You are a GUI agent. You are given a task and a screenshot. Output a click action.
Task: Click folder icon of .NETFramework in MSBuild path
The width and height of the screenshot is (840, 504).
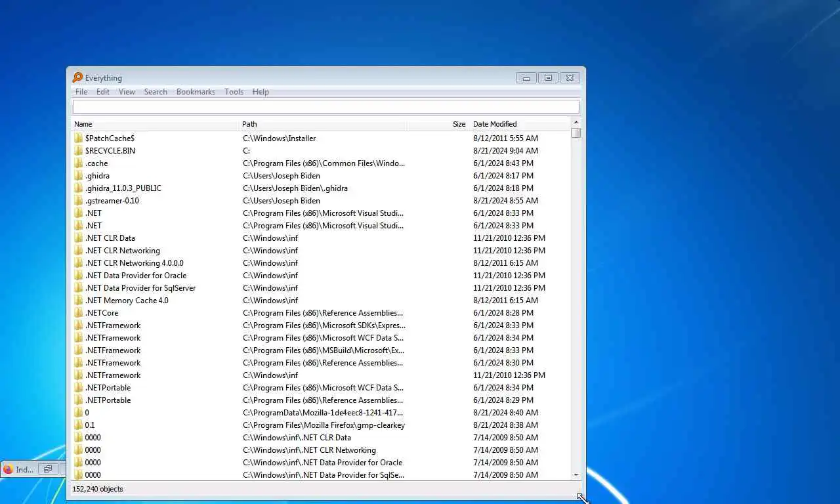coord(78,350)
